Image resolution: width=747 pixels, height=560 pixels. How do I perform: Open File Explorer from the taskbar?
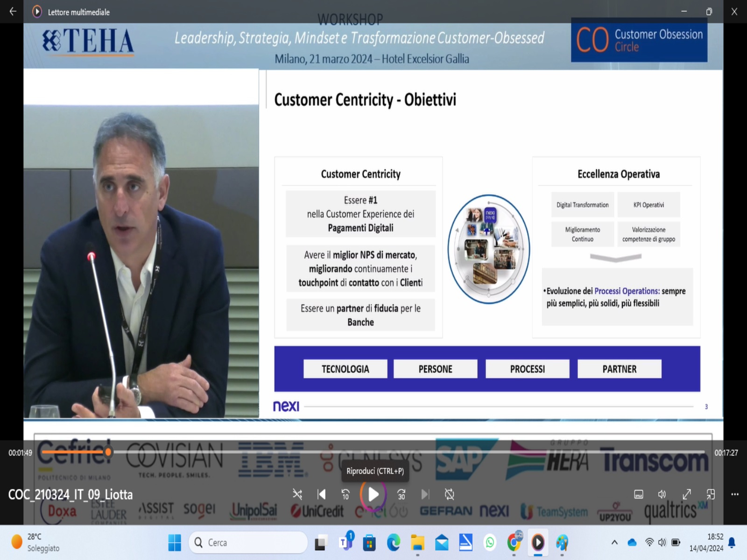coord(417,543)
